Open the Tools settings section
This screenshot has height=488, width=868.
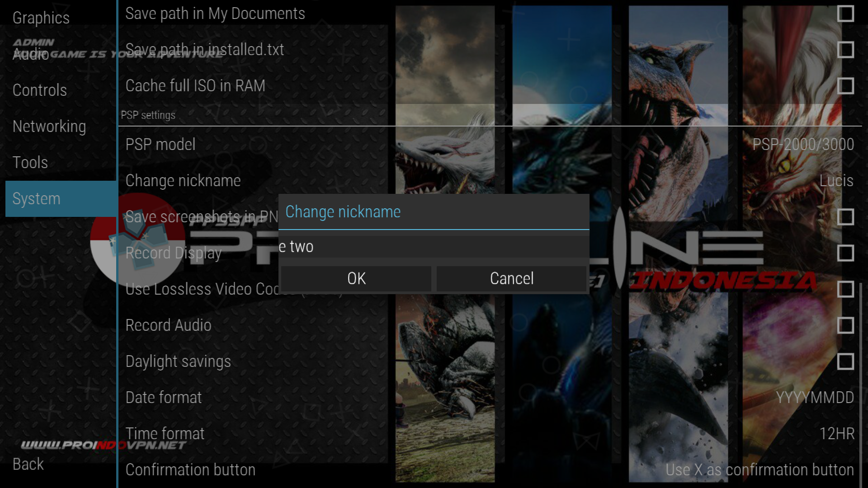click(30, 162)
